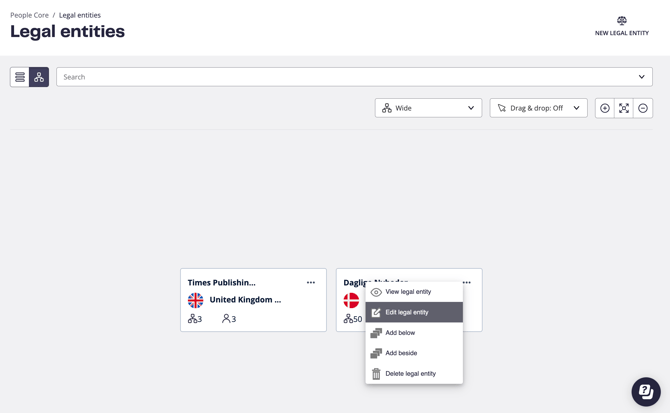Open the help chat widget
This screenshot has height=413, width=670.
tap(646, 391)
